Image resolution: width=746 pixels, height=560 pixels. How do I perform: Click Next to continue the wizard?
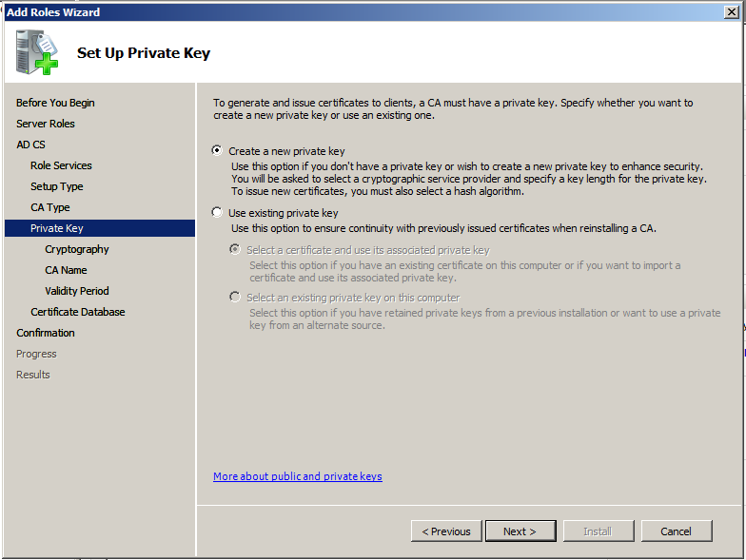click(520, 531)
